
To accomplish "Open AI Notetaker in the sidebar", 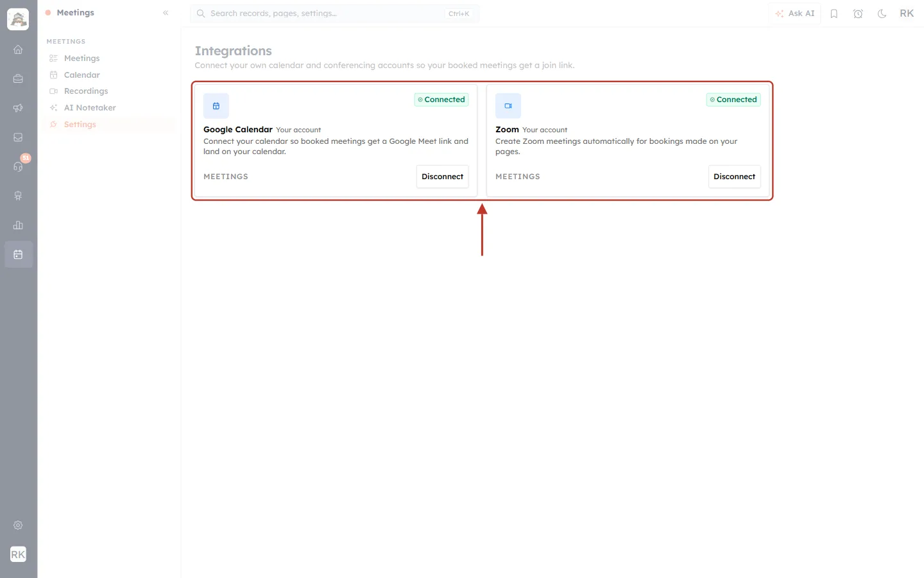I will [x=90, y=108].
